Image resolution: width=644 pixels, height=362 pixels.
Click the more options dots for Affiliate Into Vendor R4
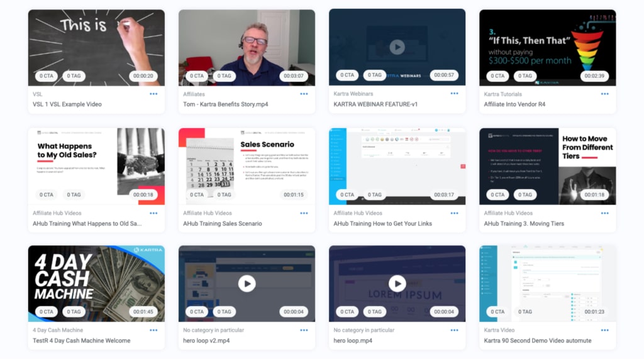pos(604,94)
